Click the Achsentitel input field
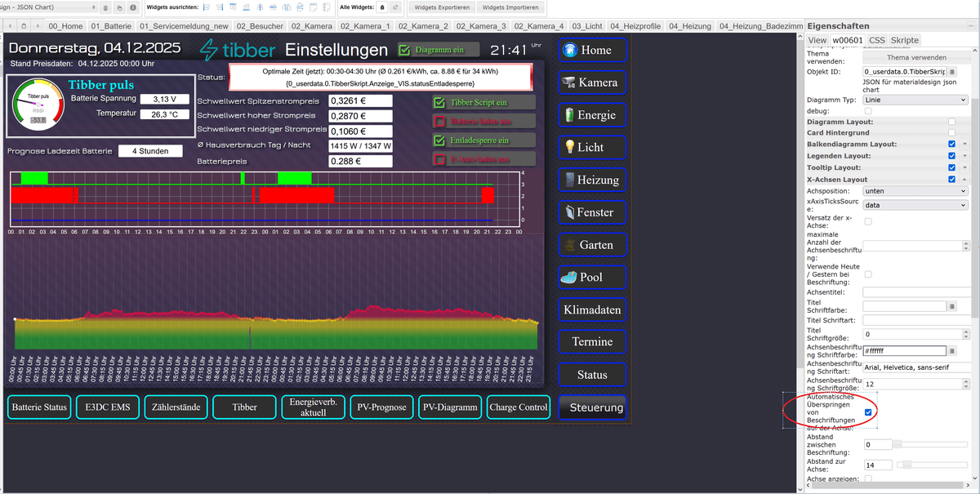980x494 pixels. tap(915, 292)
